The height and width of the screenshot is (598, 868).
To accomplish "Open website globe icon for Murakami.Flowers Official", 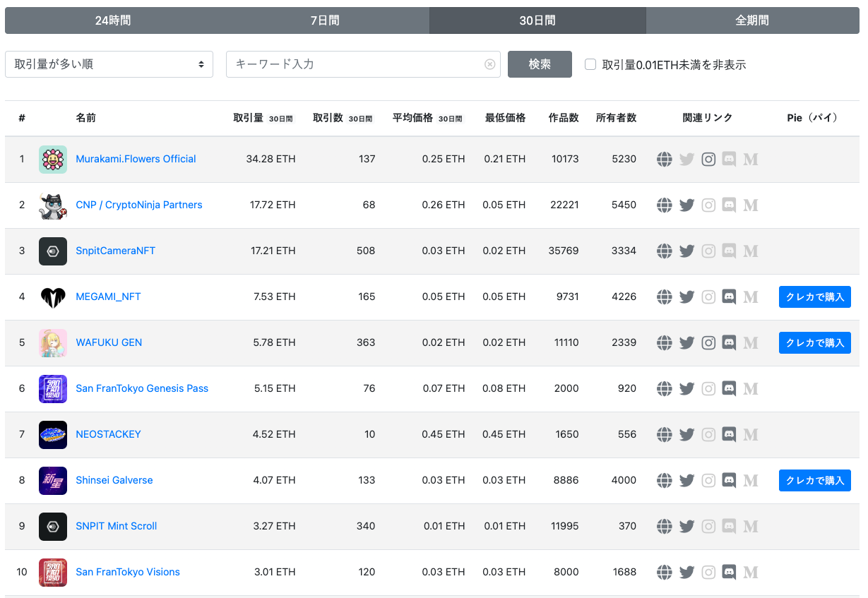I will point(664,159).
